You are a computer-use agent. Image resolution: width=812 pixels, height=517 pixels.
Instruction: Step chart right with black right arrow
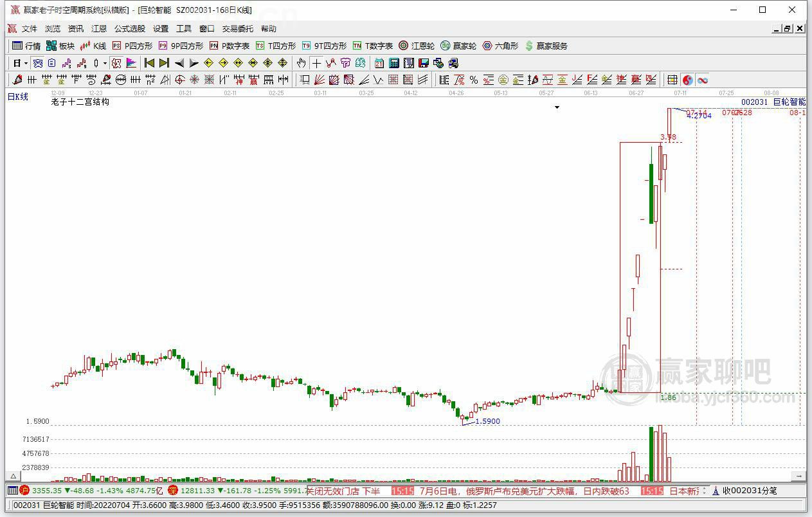click(x=194, y=63)
